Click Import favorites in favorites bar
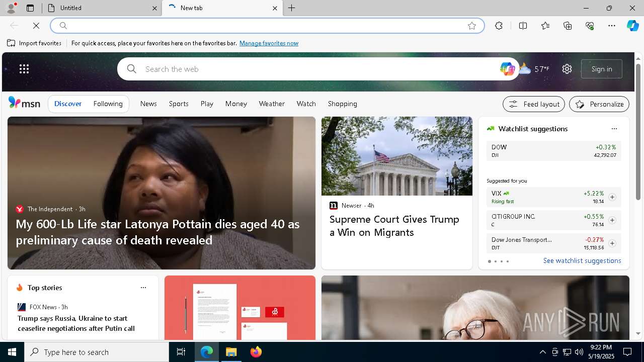The width and height of the screenshot is (644, 362). tap(34, 43)
